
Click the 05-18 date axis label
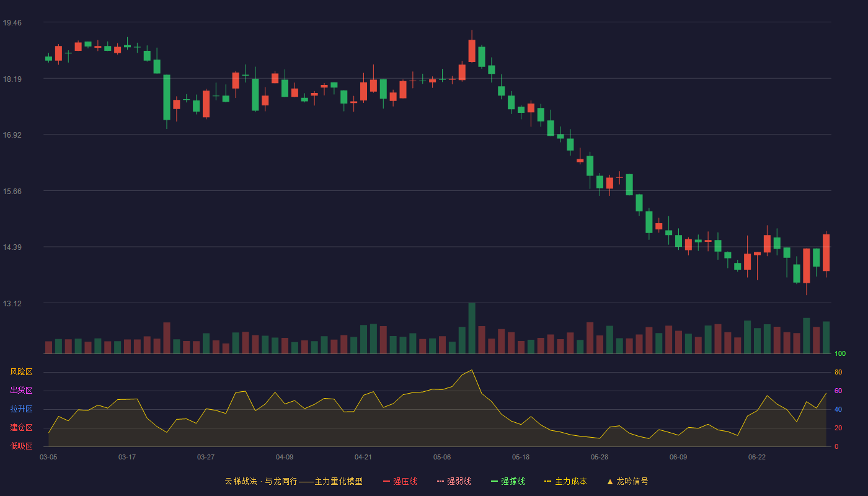click(x=521, y=457)
